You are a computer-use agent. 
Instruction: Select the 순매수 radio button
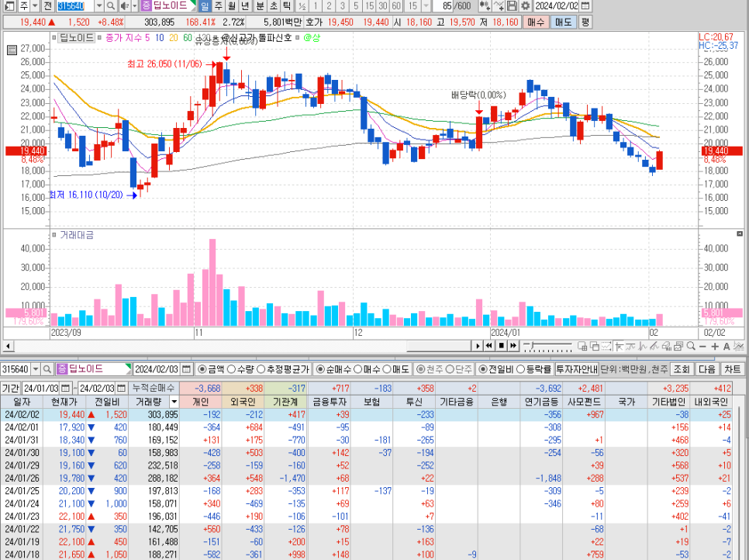click(320, 369)
